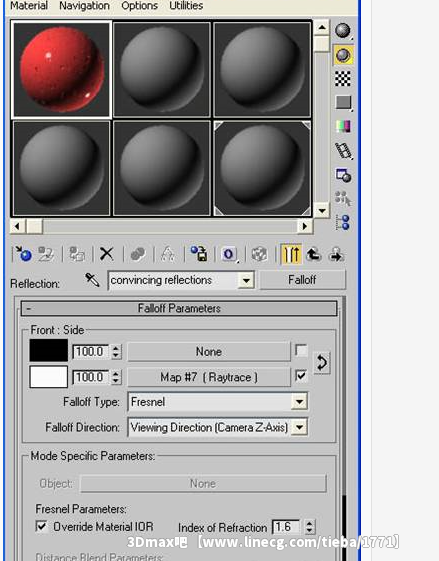Click Material Effects Channel icon

click(x=229, y=254)
